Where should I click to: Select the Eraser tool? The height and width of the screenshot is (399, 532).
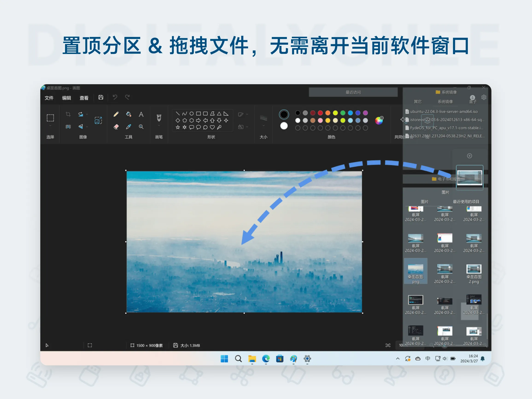pyautogui.click(x=116, y=127)
